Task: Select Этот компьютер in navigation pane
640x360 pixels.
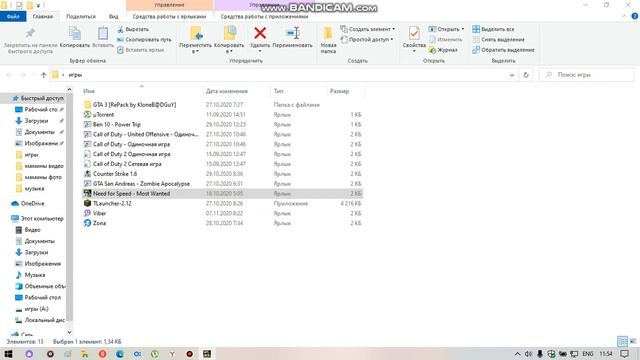Action: (x=38, y=218)
